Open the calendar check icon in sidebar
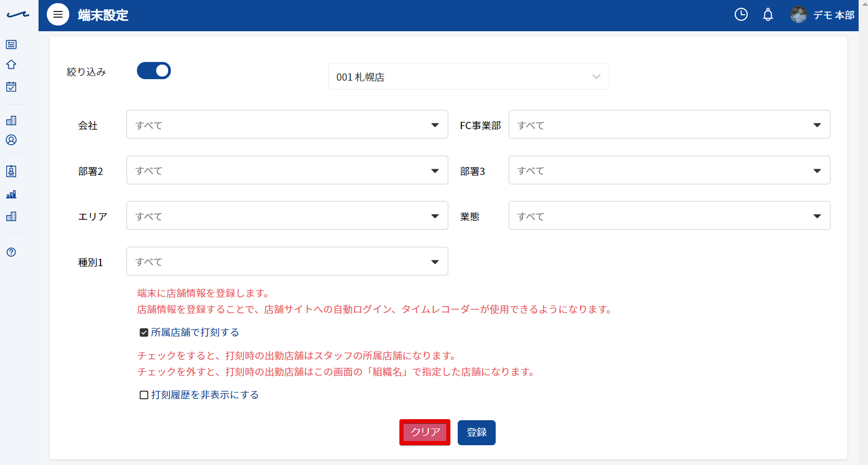Image resolution: width=868 pixels, height=465 pixels. point(11,86)
